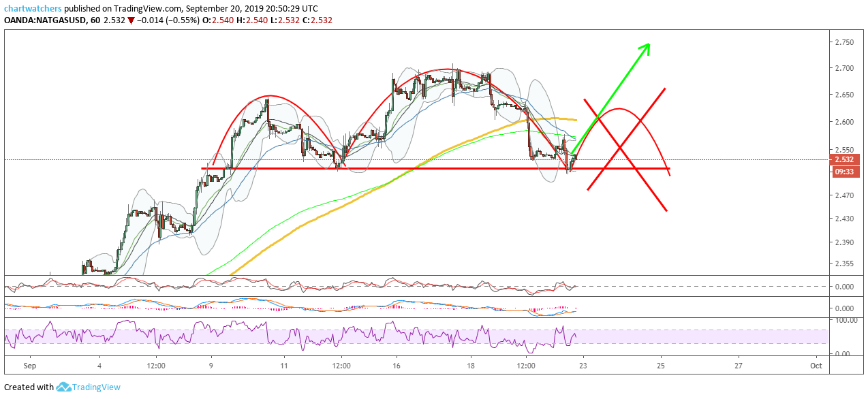
Task: Click the C:2.532 close value
Action: (x=318, y=20)
